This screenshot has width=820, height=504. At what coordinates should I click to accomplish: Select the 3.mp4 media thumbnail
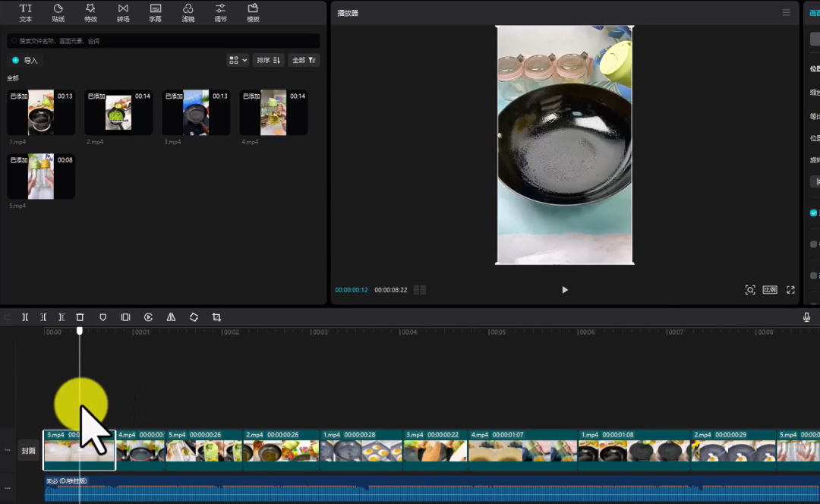(196, 112)
